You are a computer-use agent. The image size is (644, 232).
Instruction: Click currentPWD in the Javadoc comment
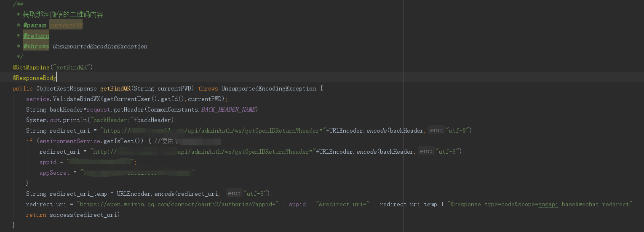66,25
